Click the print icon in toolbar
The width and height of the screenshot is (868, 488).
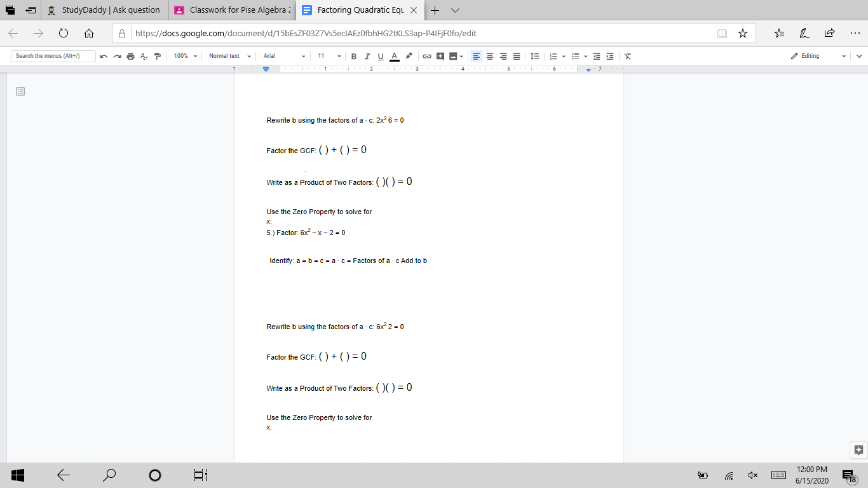tap(130, 56)
